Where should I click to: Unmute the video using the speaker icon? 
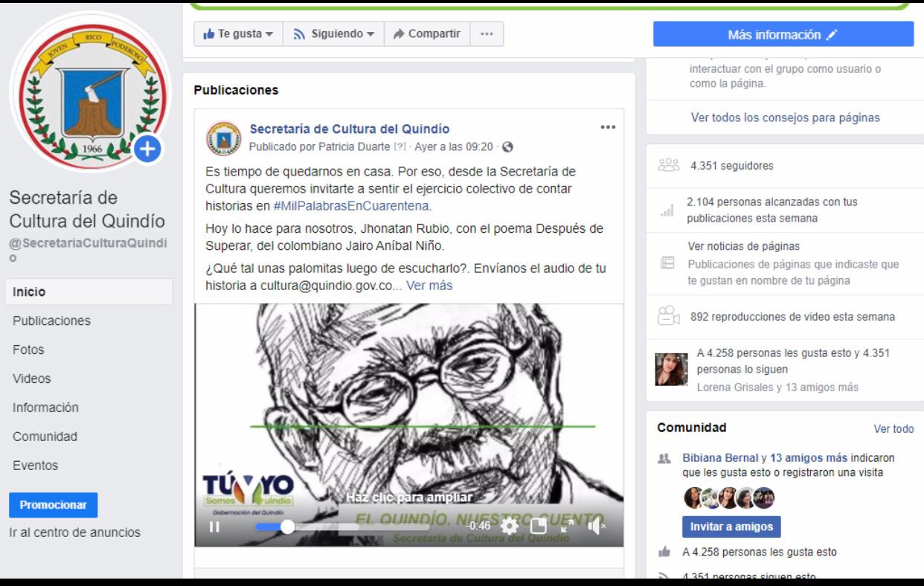[x=597, y=526]
